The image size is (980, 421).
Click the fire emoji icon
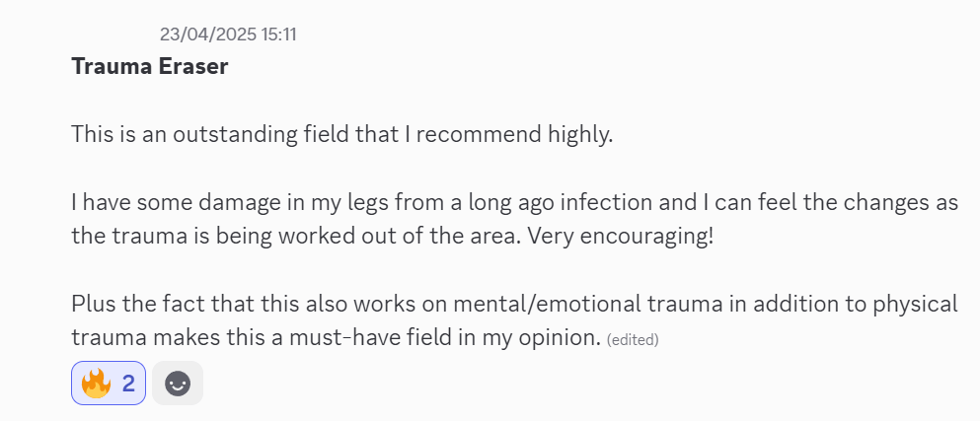point(96,384)
